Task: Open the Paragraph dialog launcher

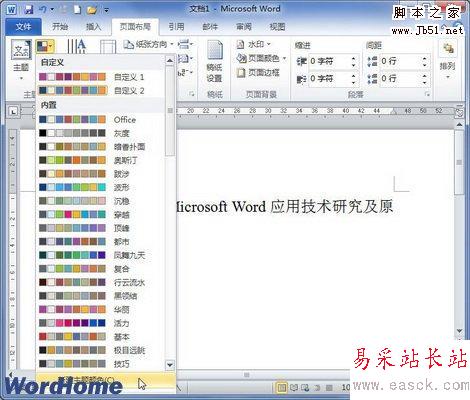Action: coord(427,95)
